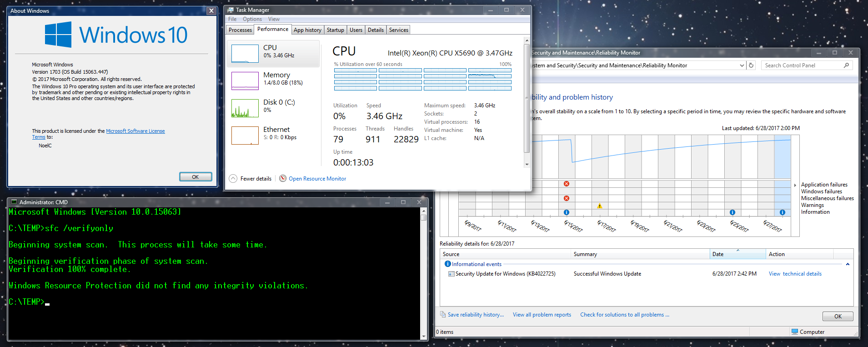Viewport: 868px width, 347px height.
Task: Select the Memory usage graph thumbnail
Action: [x=245, y=81]
